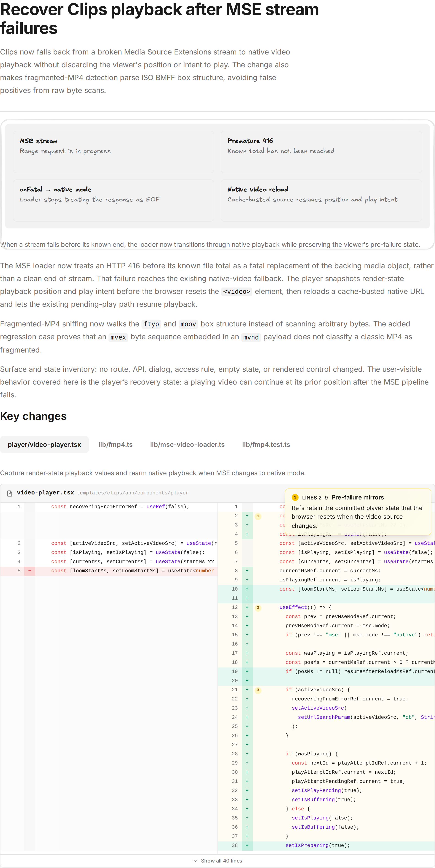Screen dimensions: 435x868
Task: Select the player/video-player.tsx tab
Action: [44, 445]
